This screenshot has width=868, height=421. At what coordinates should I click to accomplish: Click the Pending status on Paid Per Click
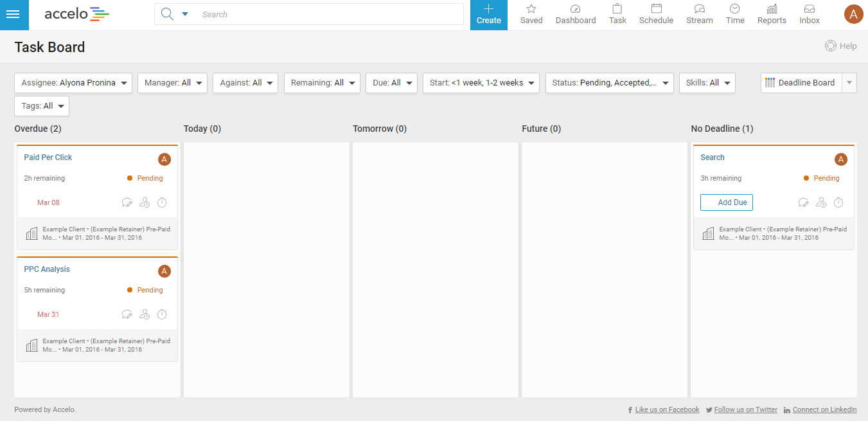145,179
